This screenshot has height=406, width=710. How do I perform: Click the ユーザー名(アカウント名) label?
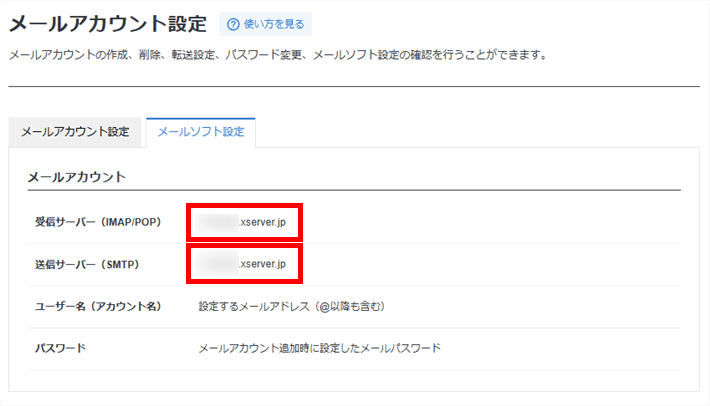tap(98, 306)
